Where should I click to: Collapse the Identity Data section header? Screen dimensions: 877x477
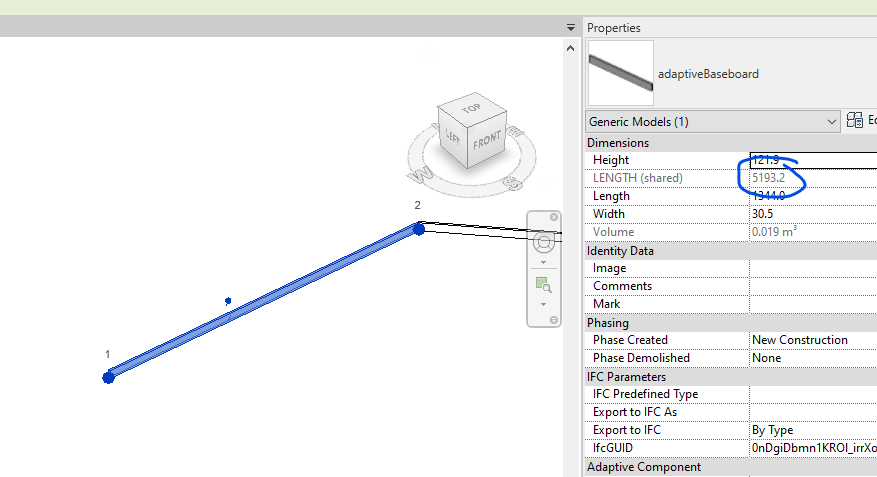click(x=731, y=251)
